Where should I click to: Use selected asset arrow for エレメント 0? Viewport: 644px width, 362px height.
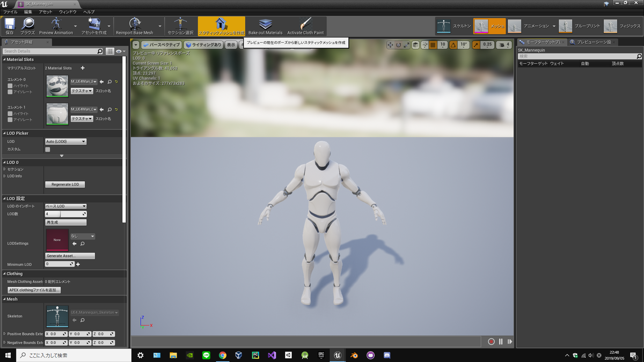coord(102,82)
